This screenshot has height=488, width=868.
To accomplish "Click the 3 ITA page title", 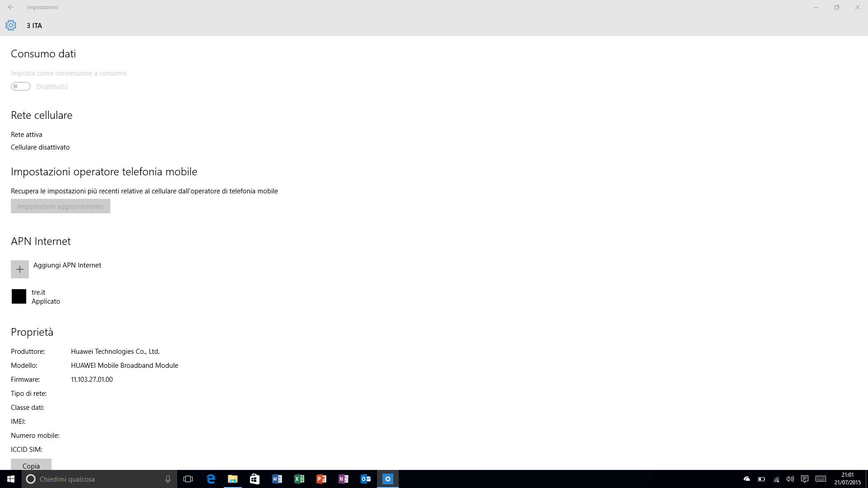I will pyautogui.click(x=34, y=26).
